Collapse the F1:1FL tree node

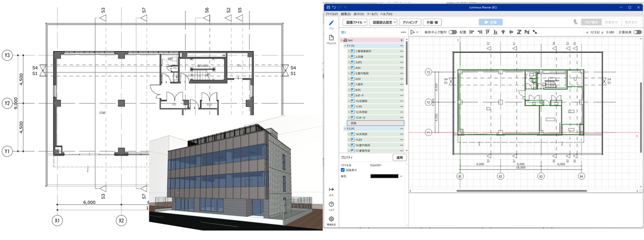pos(345,46)
